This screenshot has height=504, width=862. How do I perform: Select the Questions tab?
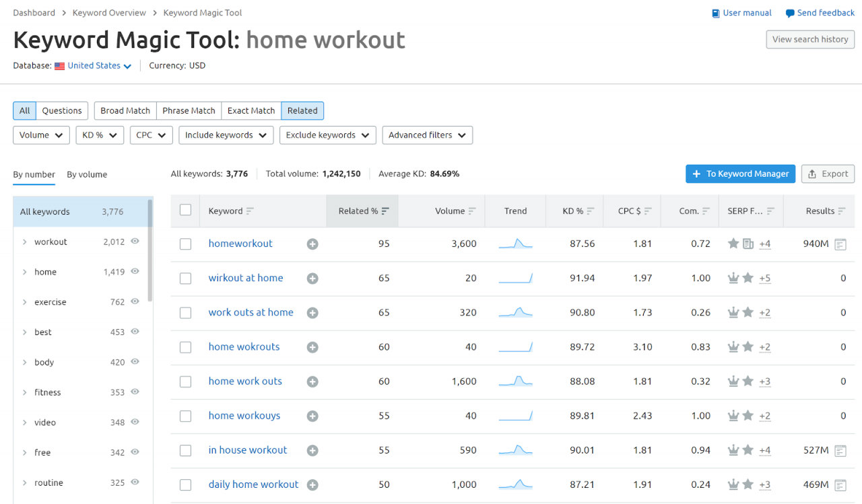[x=62, y=111]
